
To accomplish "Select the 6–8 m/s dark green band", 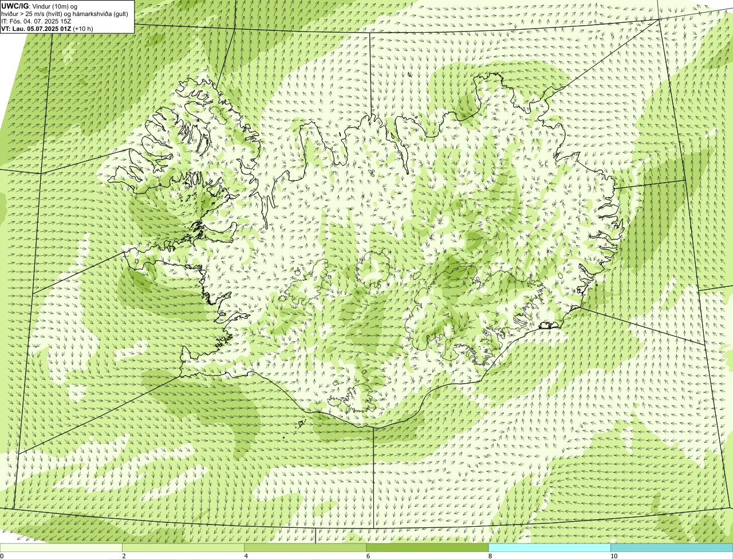I will 428,548.
